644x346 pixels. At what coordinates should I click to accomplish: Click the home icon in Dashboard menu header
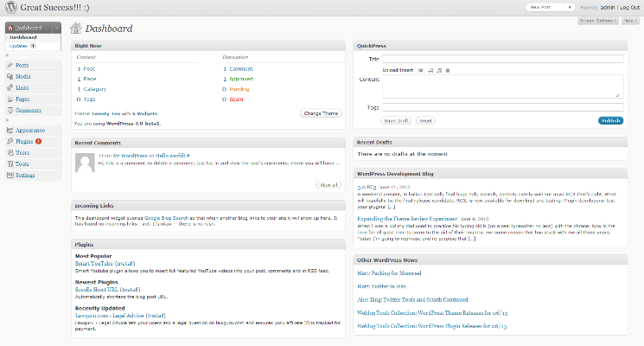[x=10, y=28]
